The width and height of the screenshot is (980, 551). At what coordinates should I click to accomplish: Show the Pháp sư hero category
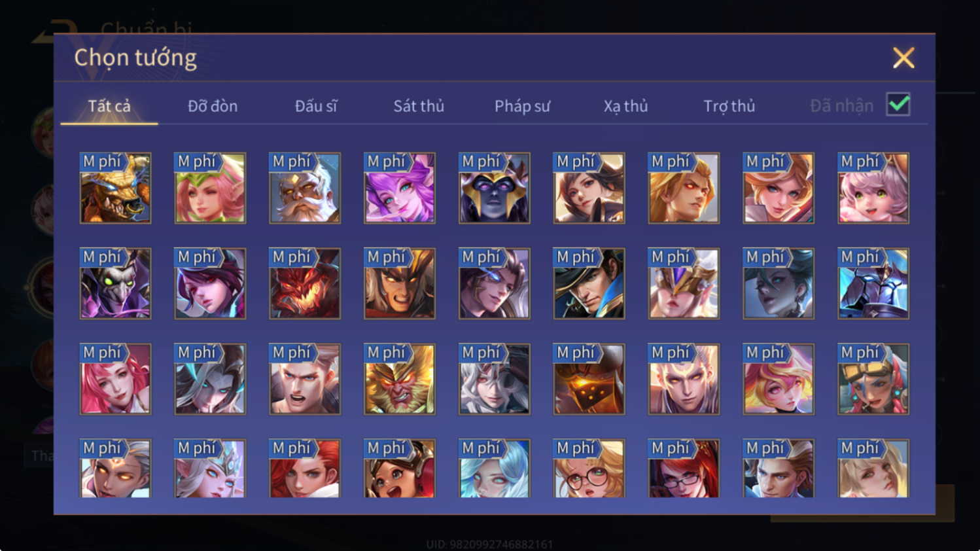(x=522, y=106)
